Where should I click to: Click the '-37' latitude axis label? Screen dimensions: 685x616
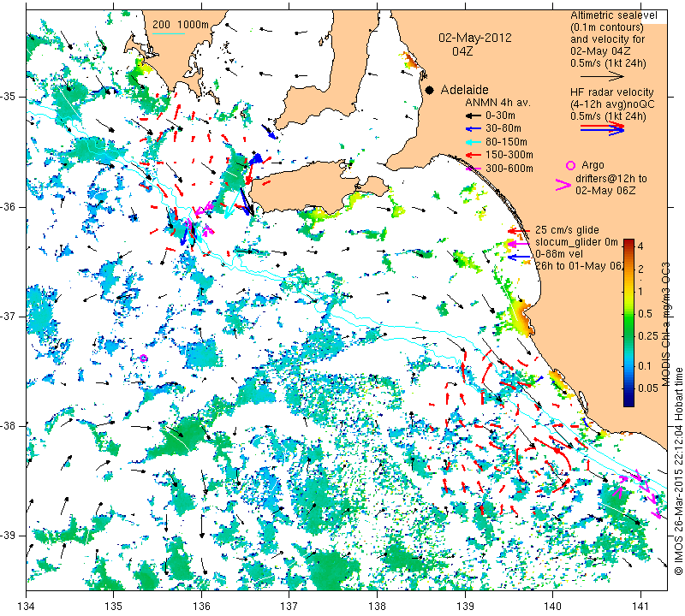[8, 316]
